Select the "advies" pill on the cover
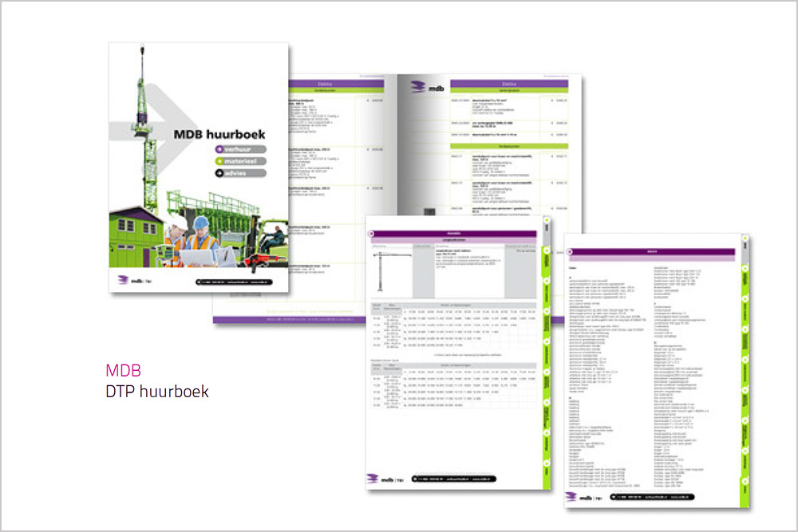 point(240,173)
